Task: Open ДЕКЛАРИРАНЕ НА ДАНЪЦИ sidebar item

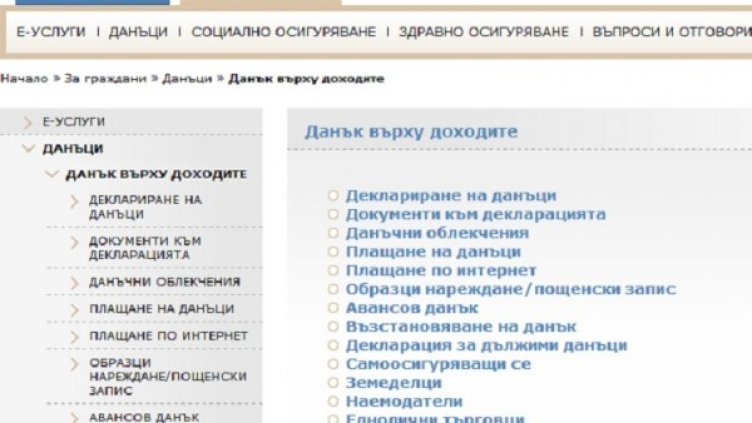Action: point(145,207)
